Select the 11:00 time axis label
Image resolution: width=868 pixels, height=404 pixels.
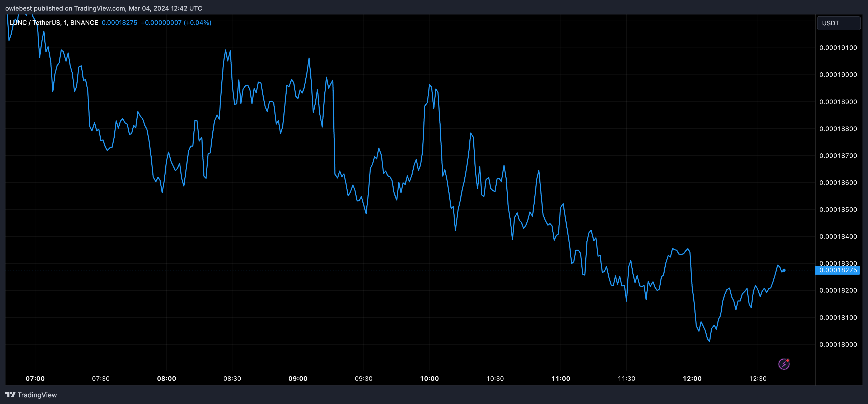561,378
